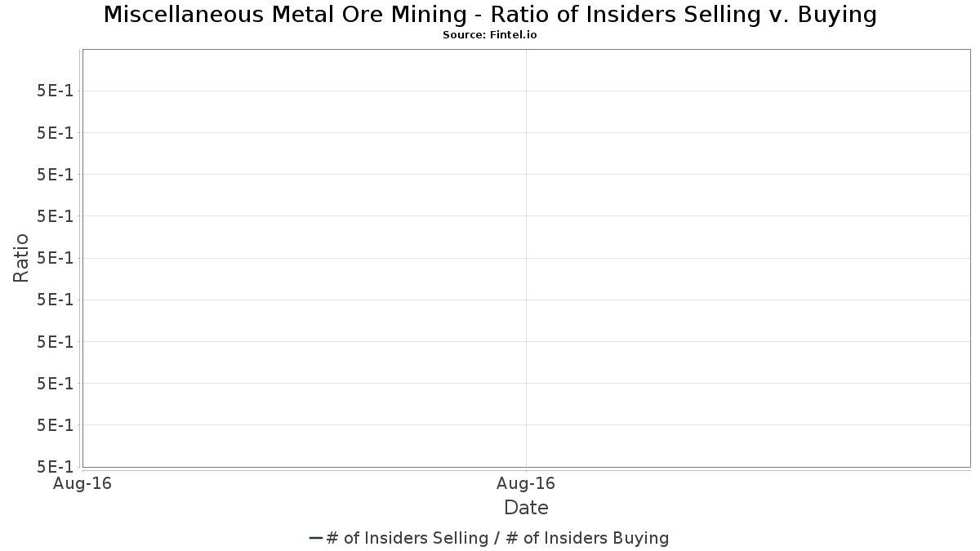Click the second-from-bottom 5E-1 y-axis label

point(55,425)
